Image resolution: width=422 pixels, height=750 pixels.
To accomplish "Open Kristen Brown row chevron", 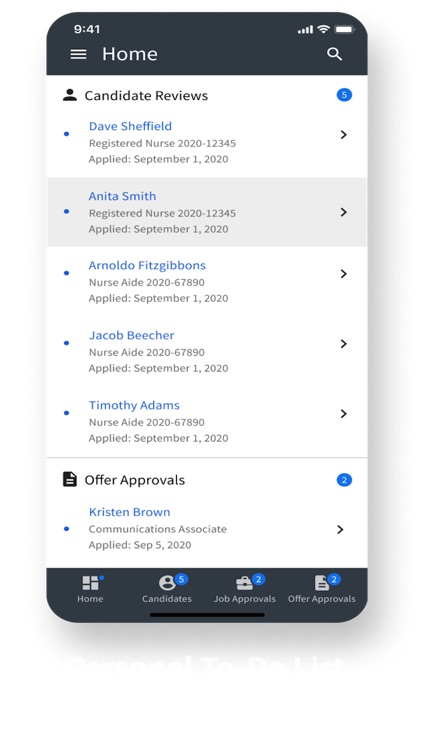I will click(340, 529).
